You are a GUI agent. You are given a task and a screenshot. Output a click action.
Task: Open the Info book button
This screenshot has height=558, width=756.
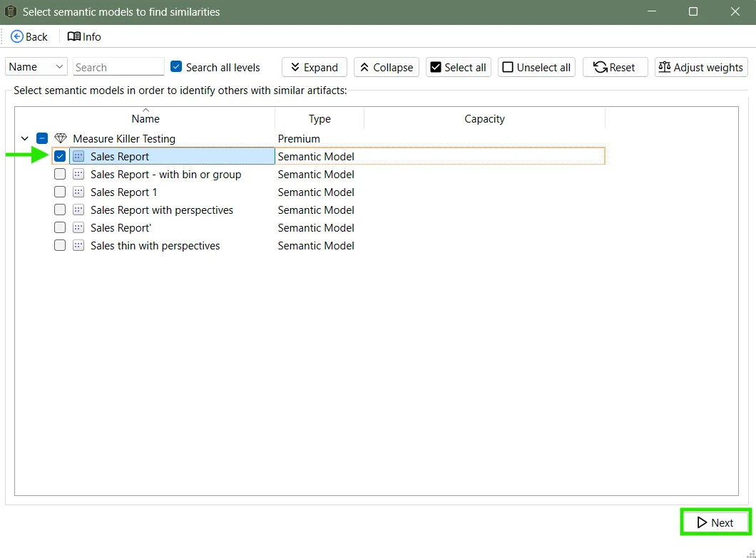tap(84, 36)
